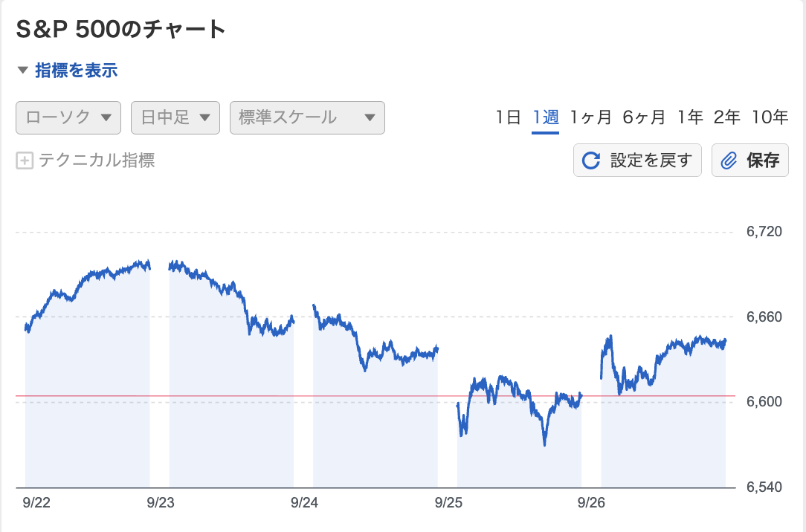
Task: Switch to the 1日 time range
Action: [509, 117]
